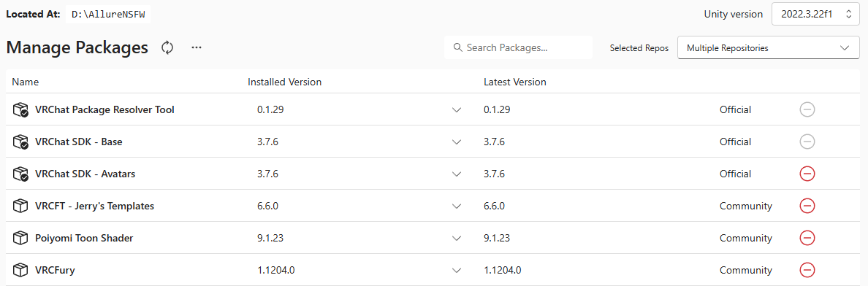The image size is (868, 286).
Task: Click the Selected Repos label
Action: (639, 48)
